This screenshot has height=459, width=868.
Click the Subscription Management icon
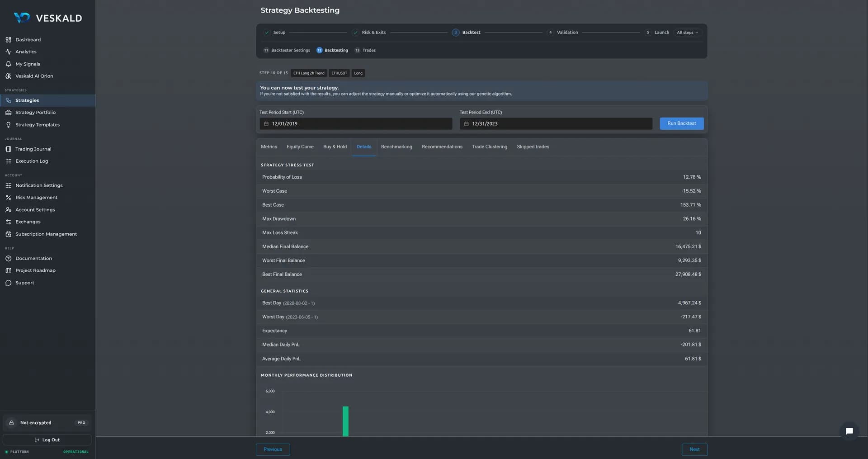pos(8,234)
